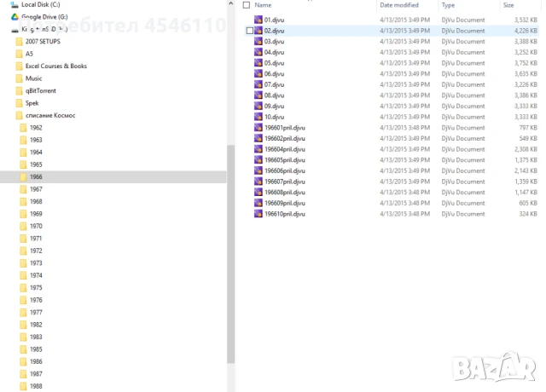Click the 797 KB size cell
The image size is (546, 392).
528,128
